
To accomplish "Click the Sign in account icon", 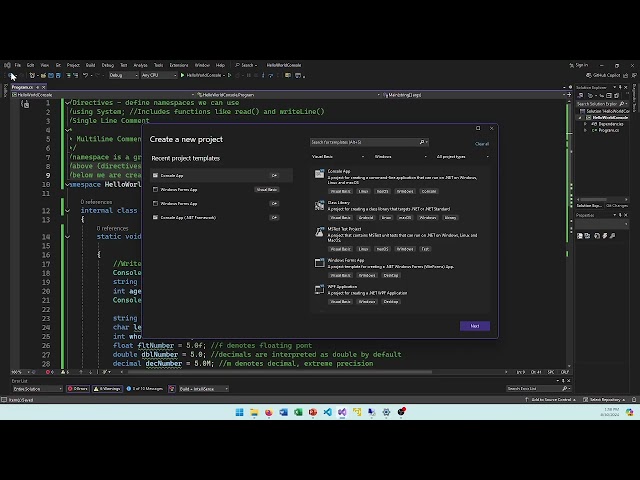I will coord(571,65).
